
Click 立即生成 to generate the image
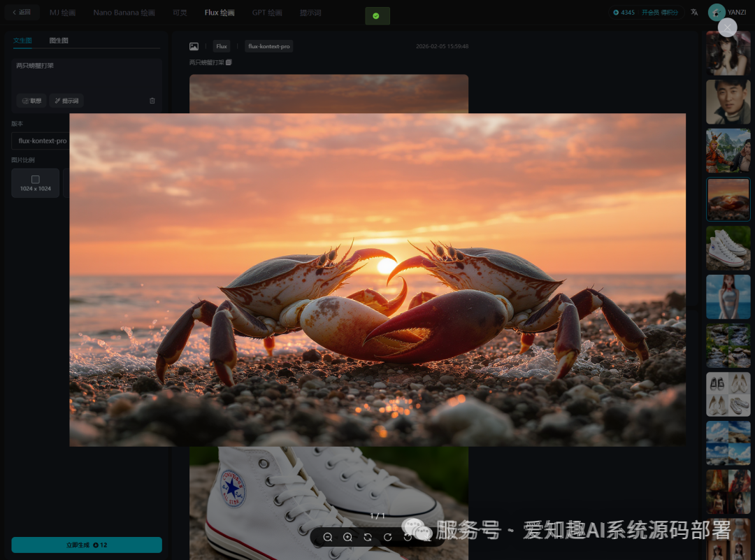point(87,545)
